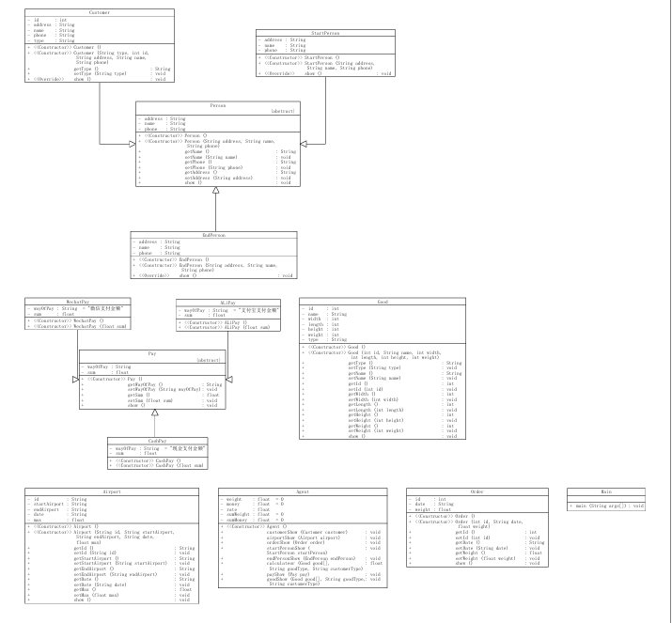Click the Override show () method in EndPerson
The height and width of the screenshot is (623, 672).
click(213, 275)
